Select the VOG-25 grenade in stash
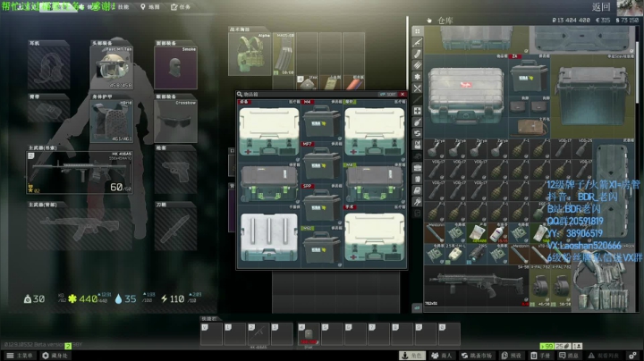This screenshot has height=361, width=644. click(x=582, y=148)
